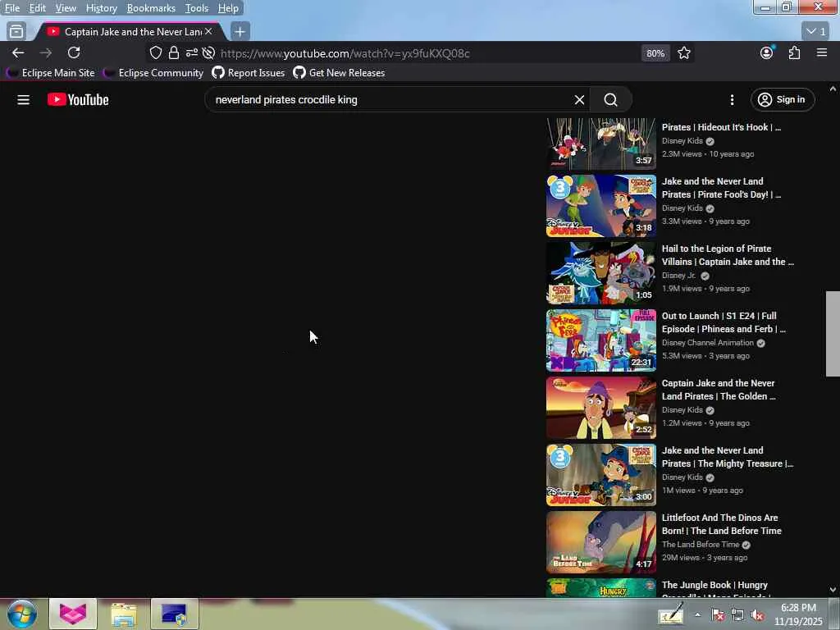Click the page vertical scrollbar thumb
Image resolution: width=840 pixels, height=630 pixels.
(x=833, y=334)
